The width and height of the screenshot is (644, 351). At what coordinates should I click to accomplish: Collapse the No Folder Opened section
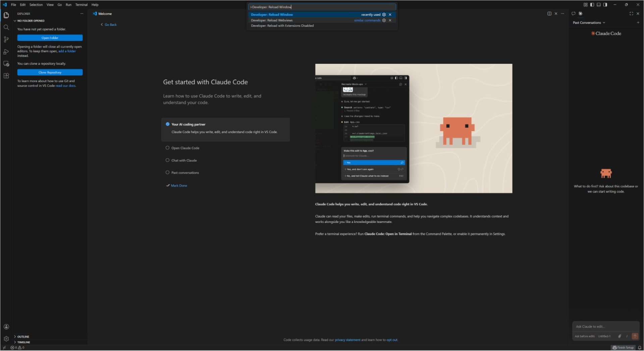(15, 20)
